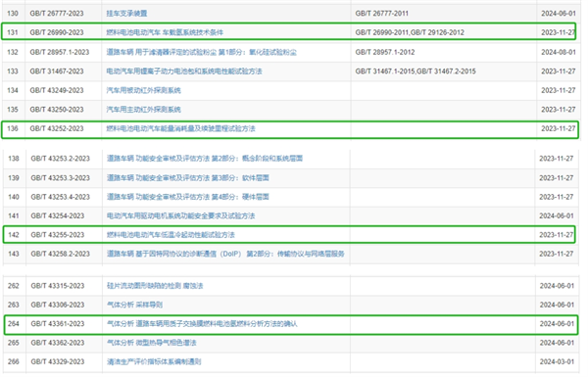Select standard number GB/T 43329-2023
The width and height of the screenshot is (588, 377).
coord(58,362)
